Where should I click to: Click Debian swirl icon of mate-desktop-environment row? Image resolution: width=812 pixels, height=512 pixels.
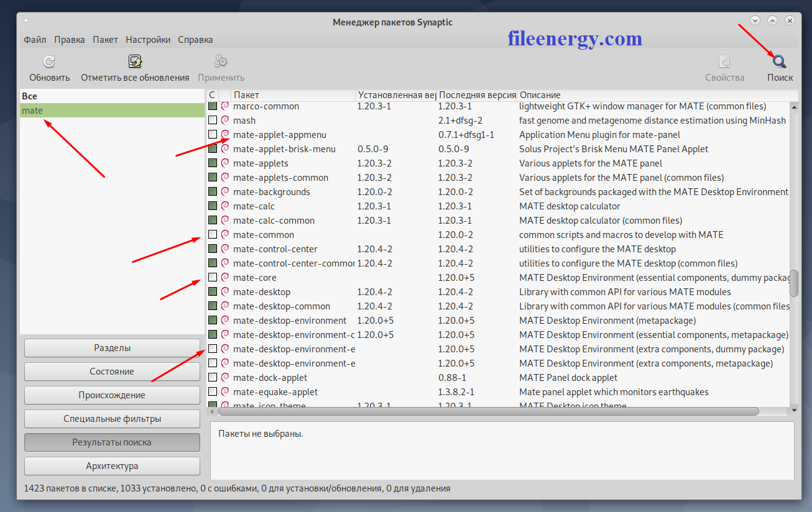click(225, 320)
